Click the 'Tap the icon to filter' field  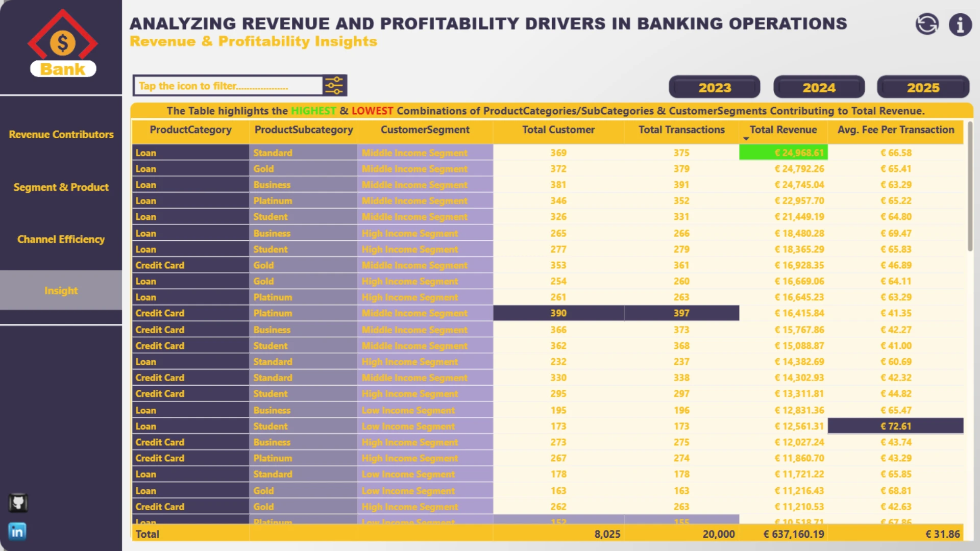(x=228, y=86)
